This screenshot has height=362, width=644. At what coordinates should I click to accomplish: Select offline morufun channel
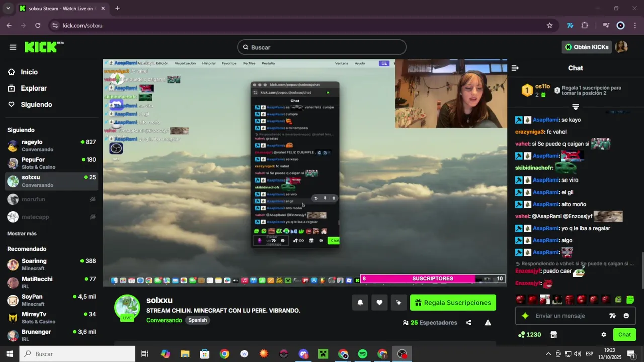[x=51, y=199]
